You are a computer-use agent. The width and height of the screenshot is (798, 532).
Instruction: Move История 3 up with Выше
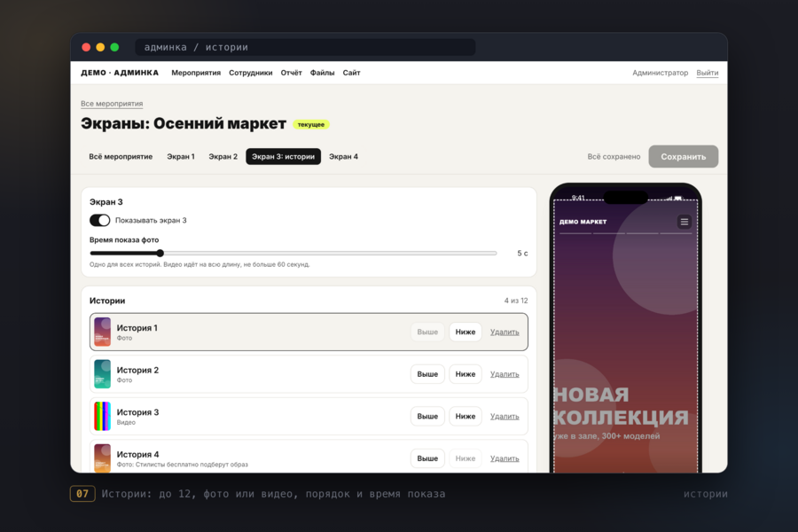click(427, 417)
